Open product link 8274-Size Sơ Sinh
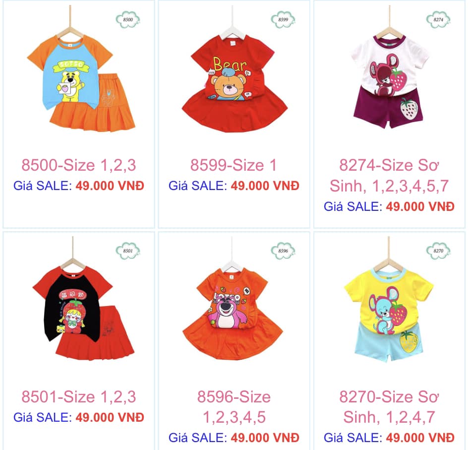The width and height of the screenshot is (476, 450). click(x=389, y=176)
